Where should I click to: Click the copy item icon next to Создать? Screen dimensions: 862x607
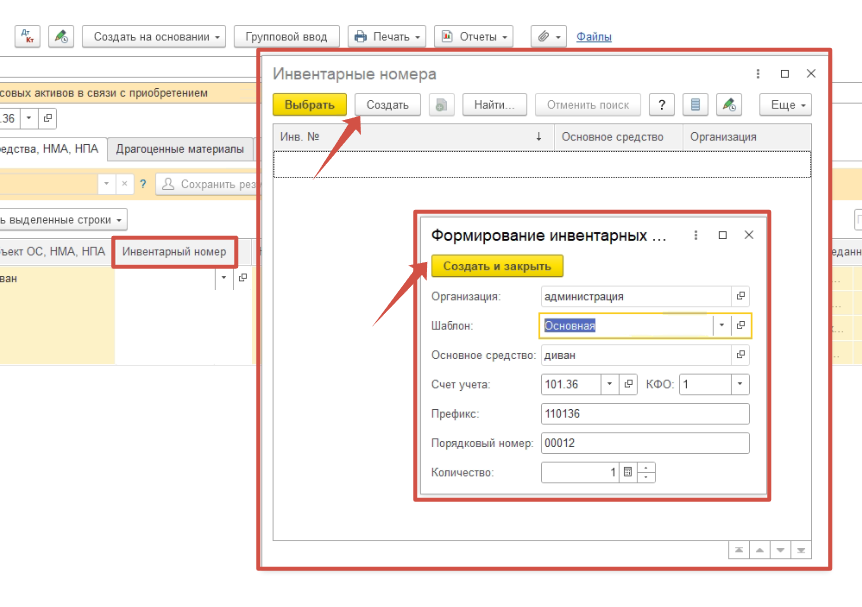(x=441, y=104)
